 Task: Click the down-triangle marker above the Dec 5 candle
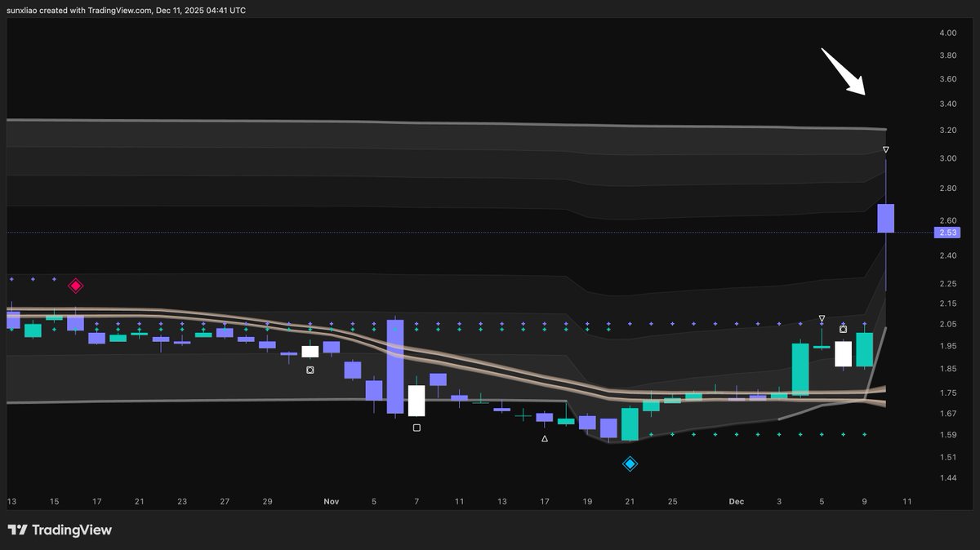tap(822, 318)
